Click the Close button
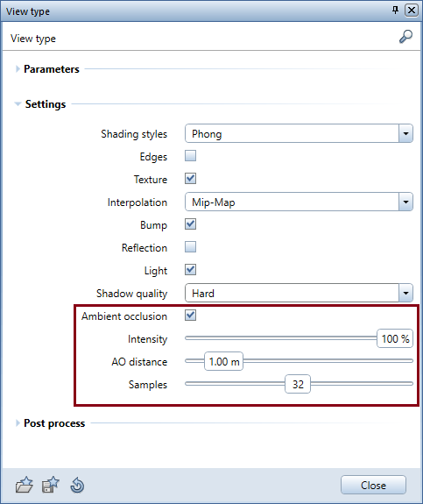Screen dimensions: 423x504 (373, 485)
